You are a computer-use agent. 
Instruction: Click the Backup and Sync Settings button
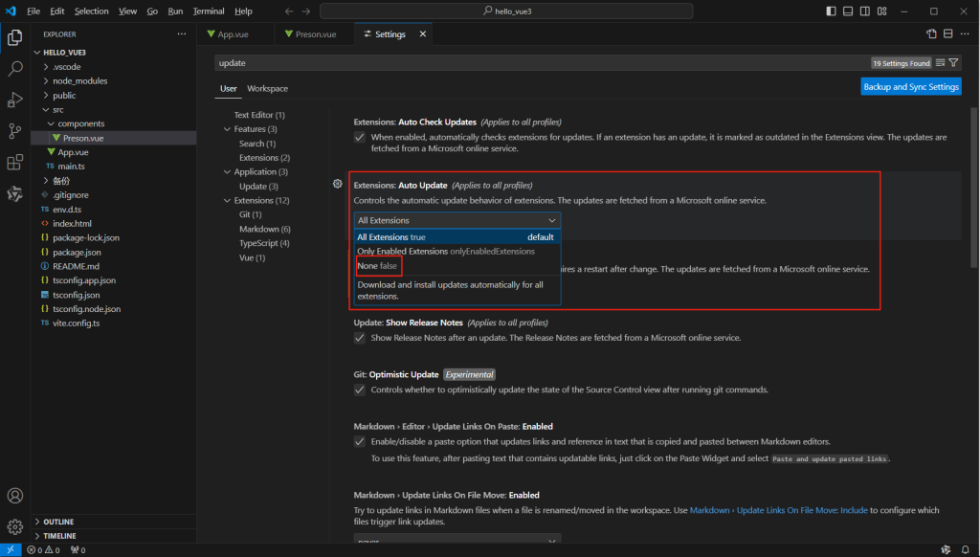tap(911, 87)
